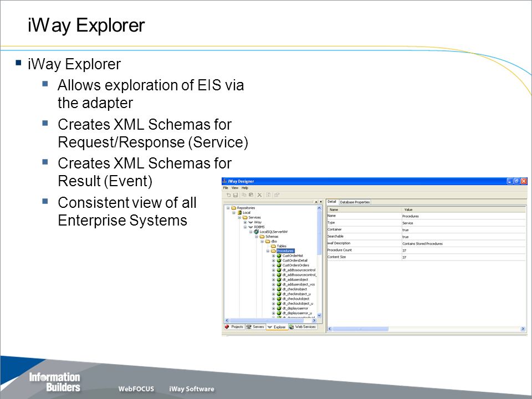The image size is (532, 399).
Task: Switch to the Detail tab
Action: (x=332, y=202)
